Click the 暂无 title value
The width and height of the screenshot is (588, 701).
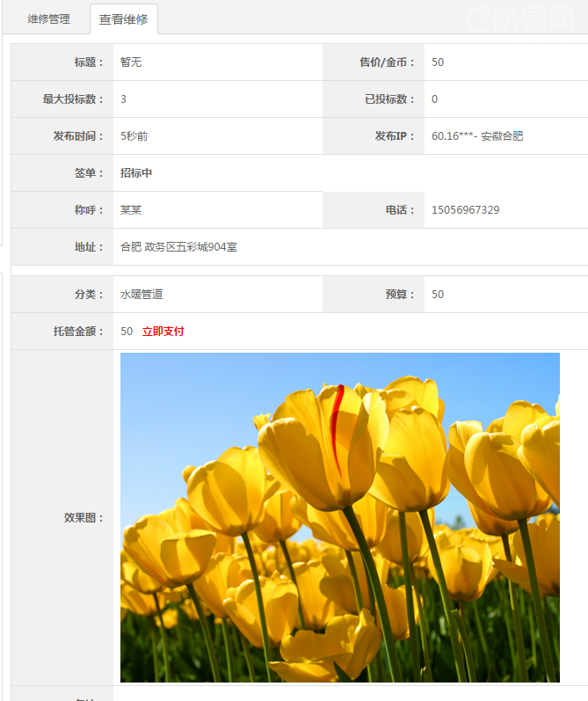click(x=131, y=62)
